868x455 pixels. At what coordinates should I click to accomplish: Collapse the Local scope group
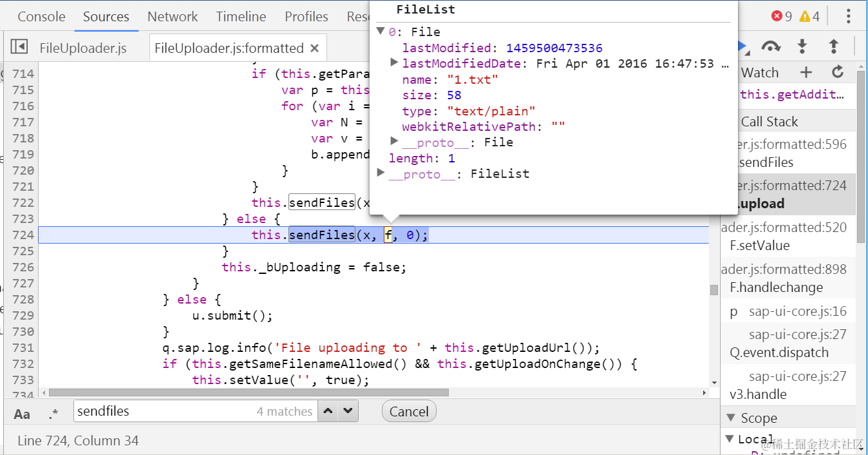click(x=730, y=439)
